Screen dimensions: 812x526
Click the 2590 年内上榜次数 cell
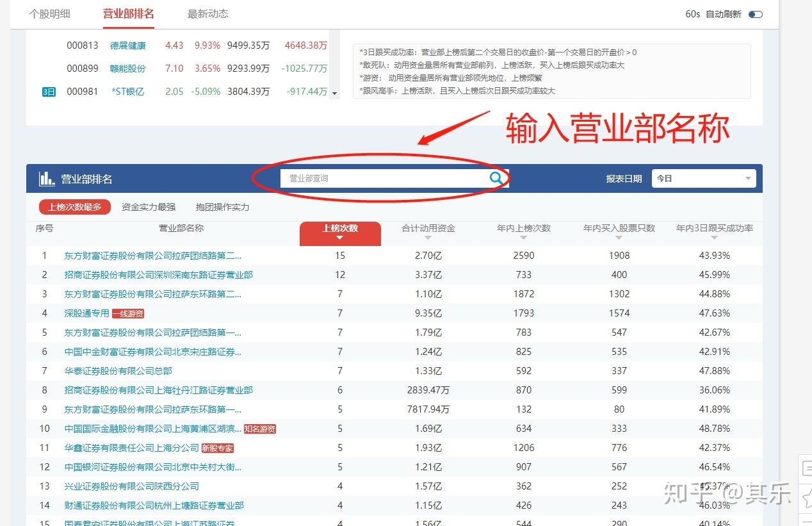[524, 256]
